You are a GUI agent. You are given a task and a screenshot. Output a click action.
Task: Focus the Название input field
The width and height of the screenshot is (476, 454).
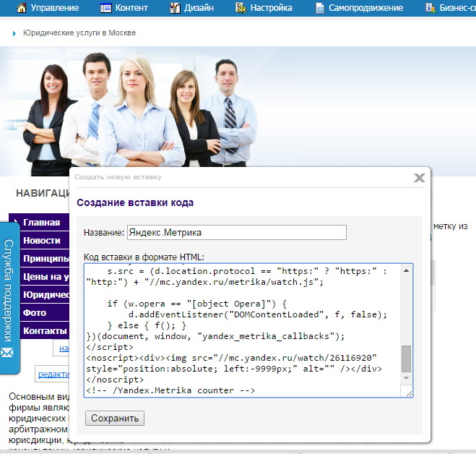(x=237, y=232)
